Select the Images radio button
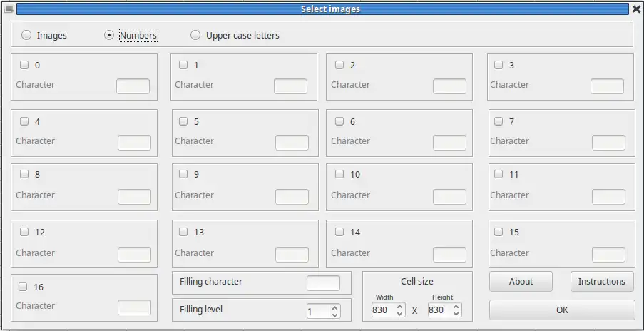The height and width of the screenshot is (331, 644). [x=26, y=35]
